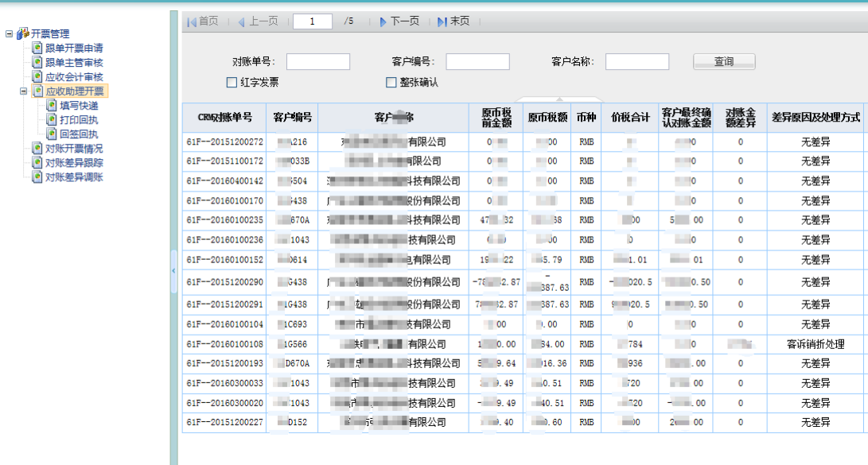Viewport: 868px width, 465px height.
Task: Click the 币种 column header
Action: [x=586, y=117]
